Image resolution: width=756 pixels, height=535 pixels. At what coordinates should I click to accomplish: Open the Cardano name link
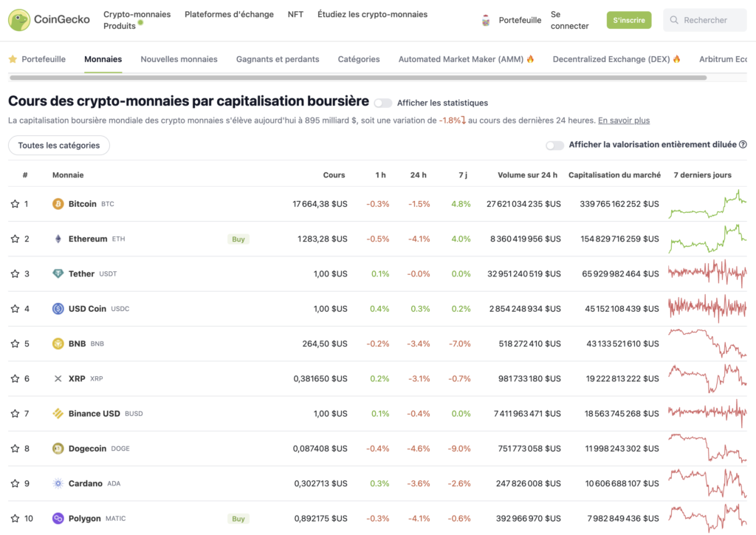click(86, 483)
